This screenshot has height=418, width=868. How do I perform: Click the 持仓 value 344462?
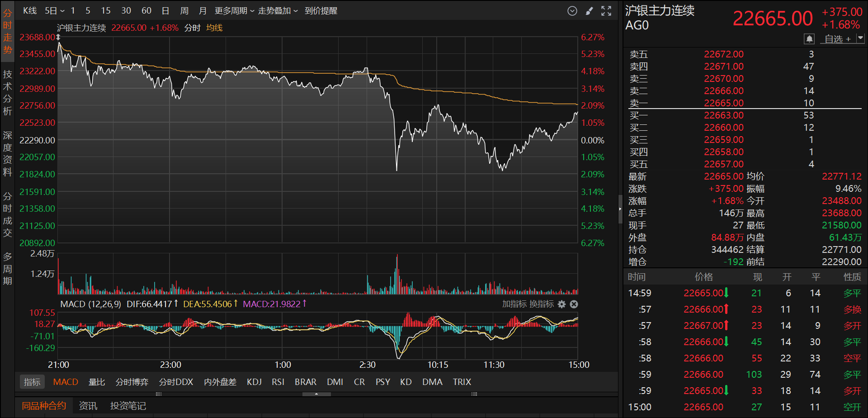tap(727, 250)
